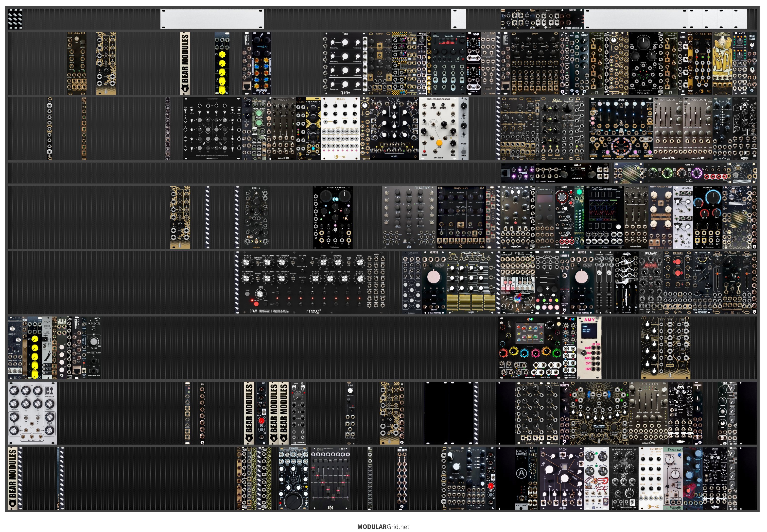Select the QUARKS module
The height and width of the screenshot is (532, 767).
(409, 217)
